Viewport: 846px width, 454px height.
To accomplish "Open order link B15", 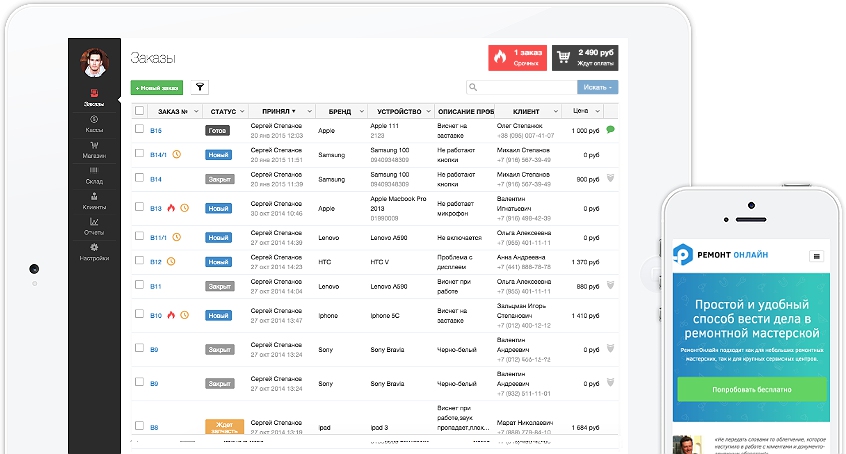I will (x=156, y=131).
